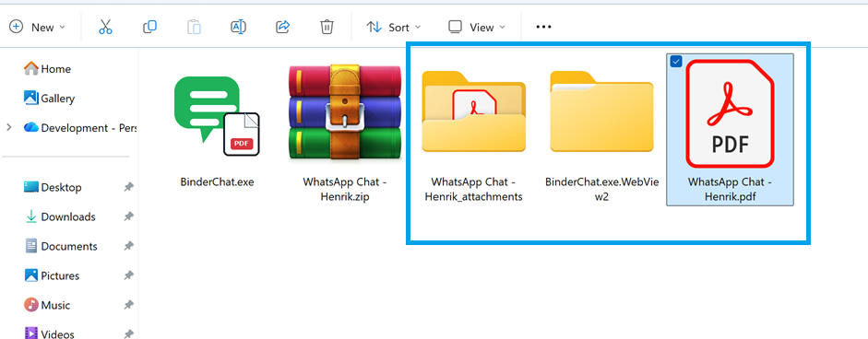Uncheck the checkbox on WhatsApp Chat - Henrik.pdf
This screenshot has height=339, width=868.
[675, 62]
